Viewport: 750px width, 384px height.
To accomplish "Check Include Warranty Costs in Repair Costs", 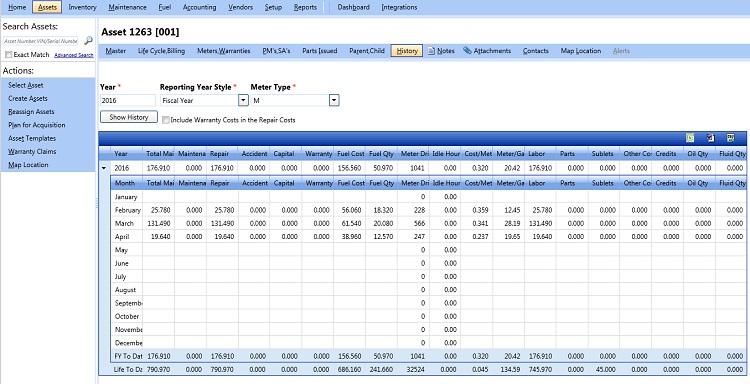I will pos(165,120).
